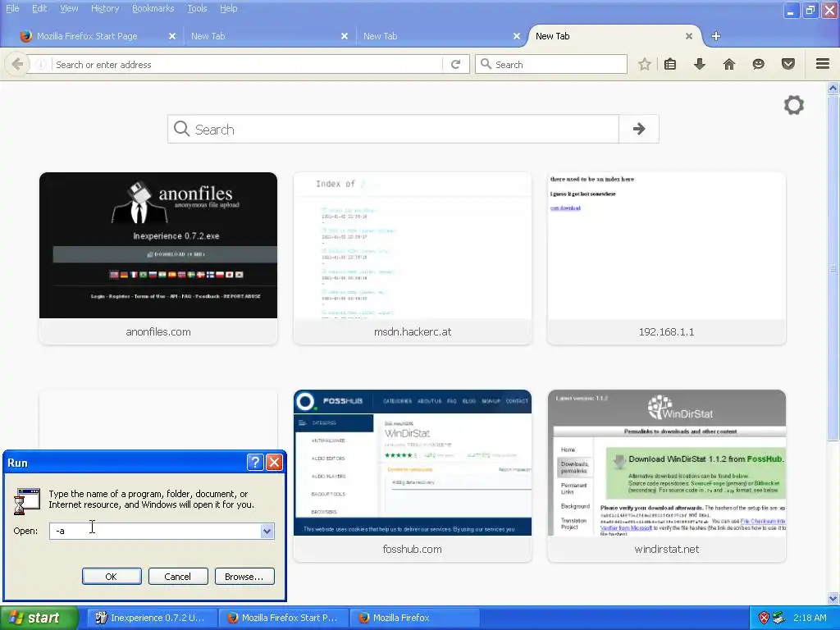Viewport: 840px width, 630px height.
Task: Click the vertical scrollbar thumb
Action: pos(833,267)
